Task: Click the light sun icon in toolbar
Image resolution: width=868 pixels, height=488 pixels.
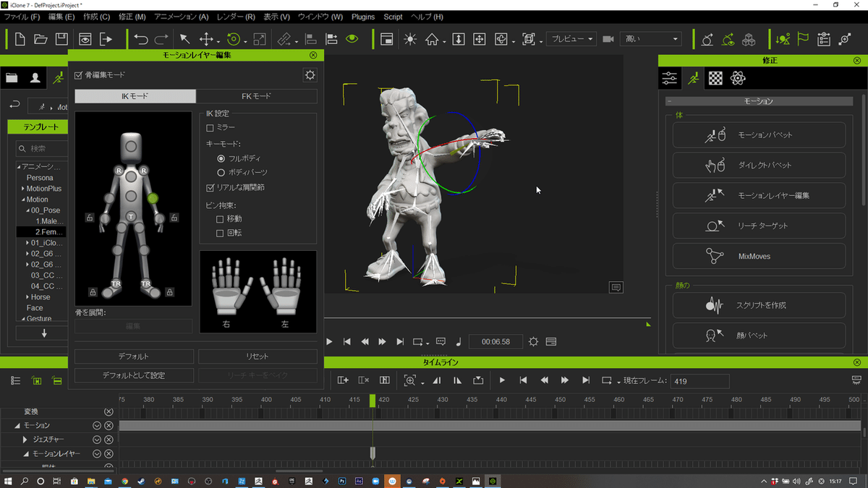Action: pos(410,39)
